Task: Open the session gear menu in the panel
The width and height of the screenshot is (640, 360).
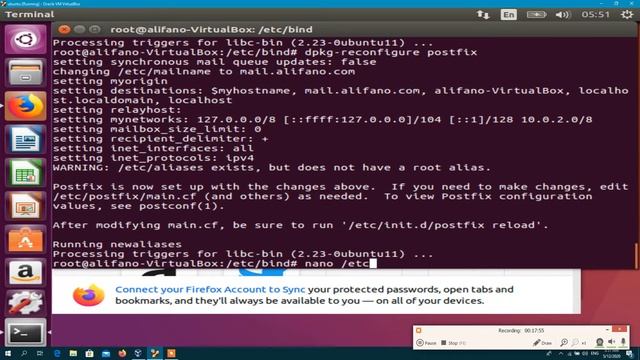Action: pos(627,15)
